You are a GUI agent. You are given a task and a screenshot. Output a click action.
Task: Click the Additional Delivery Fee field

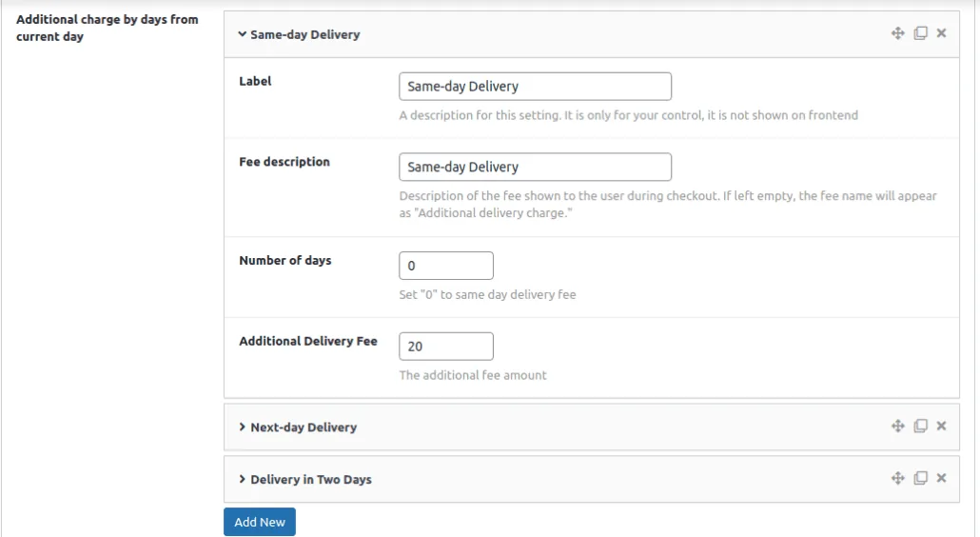pyautogui.click(x=446, y=347)
